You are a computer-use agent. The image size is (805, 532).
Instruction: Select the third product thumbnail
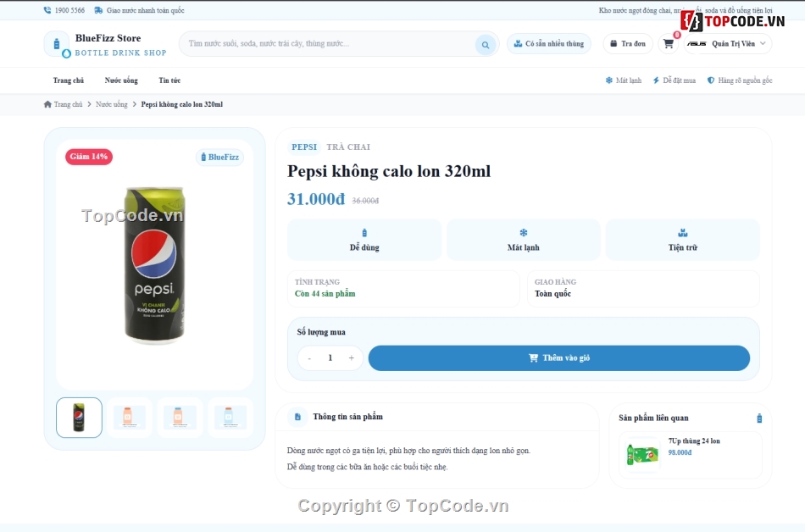pyautogui.click(x=179, y=418)
